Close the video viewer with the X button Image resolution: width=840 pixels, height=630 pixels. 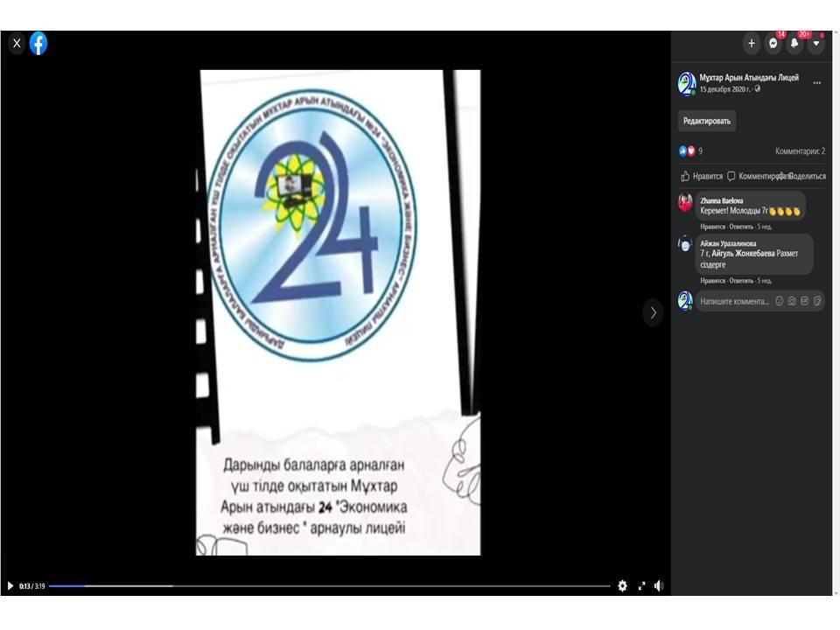point(17,43)
